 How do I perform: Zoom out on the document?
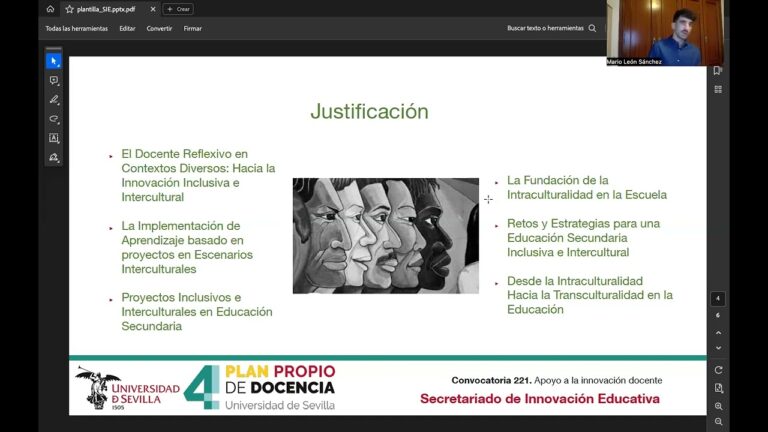tap(718, 422)
